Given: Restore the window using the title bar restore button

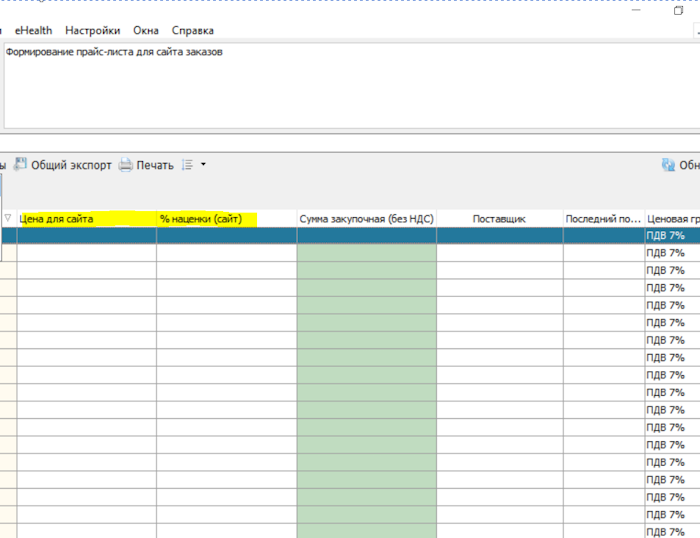Looking at the screenshot, I should point(679,10).
